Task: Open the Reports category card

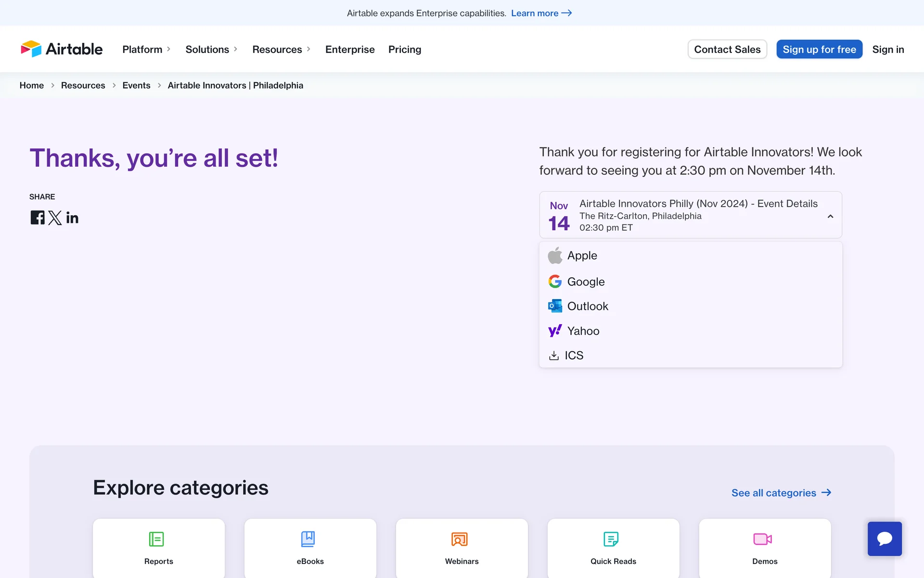Action: [159, 548]
